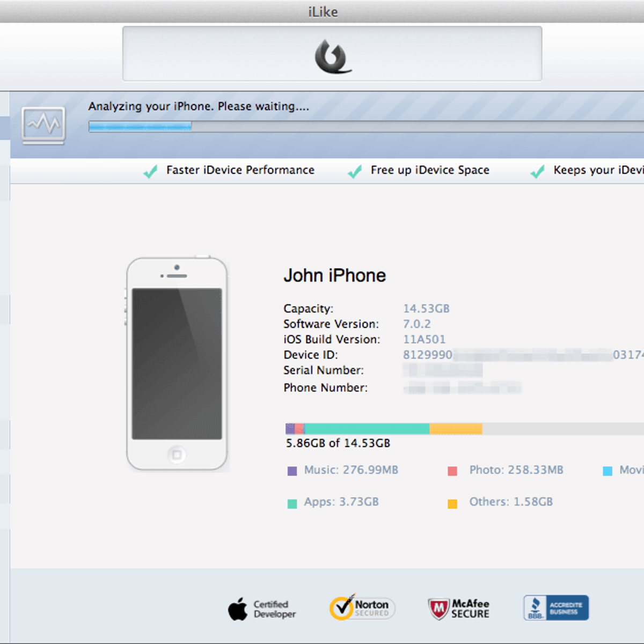Click the Music: 276.99MB label
The height and width of the screenshot is (644, 644).
click(x=351, y=470)
